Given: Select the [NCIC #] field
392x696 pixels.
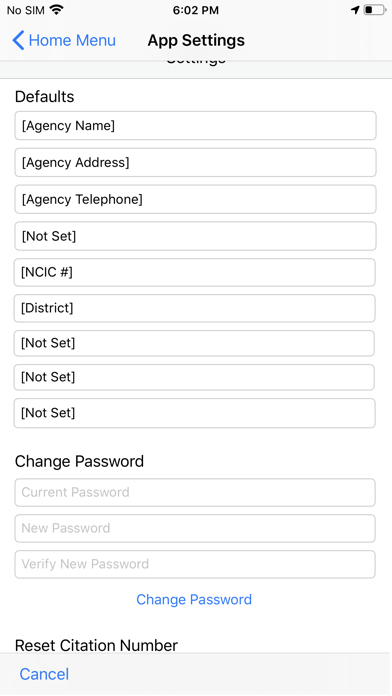Looking at the screenshot, I should [x=194, y=272].
